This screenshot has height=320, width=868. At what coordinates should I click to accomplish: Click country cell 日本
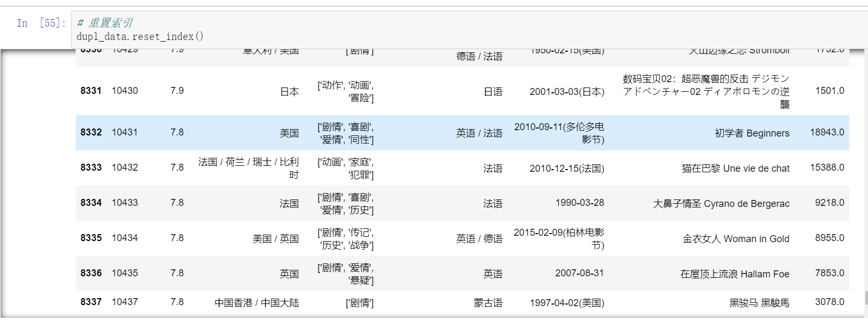pyautogui.click(x=289, y=92)
